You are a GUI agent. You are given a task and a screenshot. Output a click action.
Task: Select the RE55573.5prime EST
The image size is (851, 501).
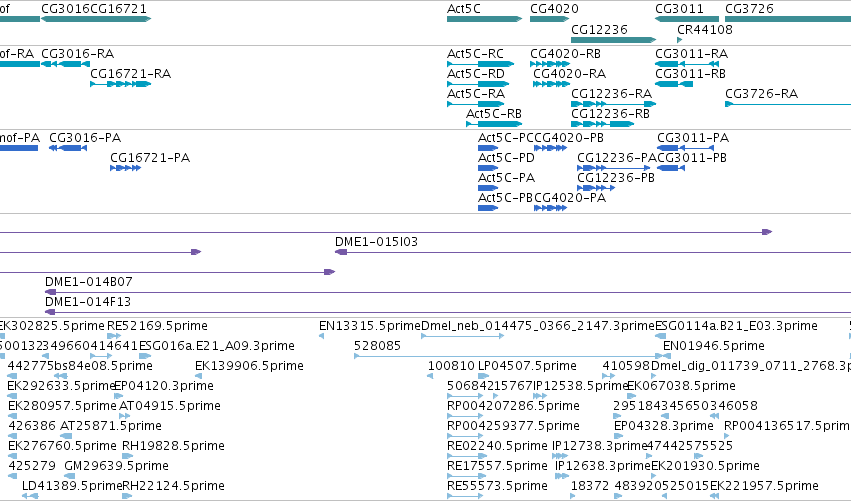coord(465,496)
